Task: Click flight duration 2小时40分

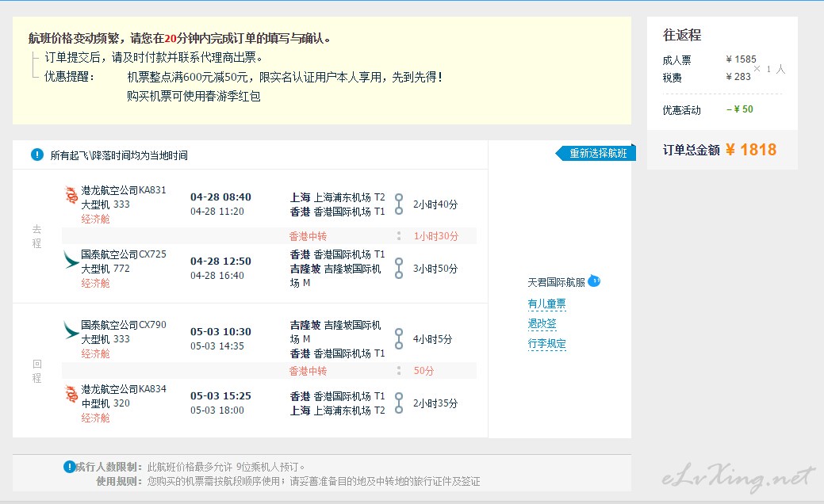Action: click(x=435, y=204)
